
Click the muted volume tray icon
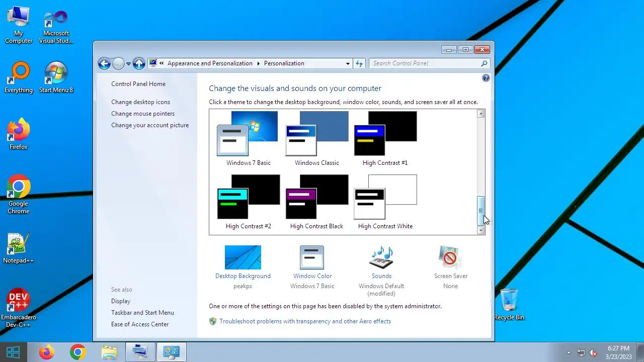pyautogui.click(x=594, y=352)
